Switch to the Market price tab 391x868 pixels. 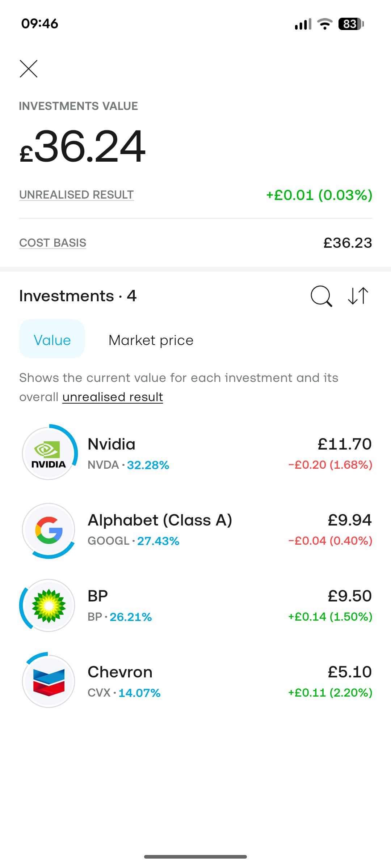pos(151,340)
